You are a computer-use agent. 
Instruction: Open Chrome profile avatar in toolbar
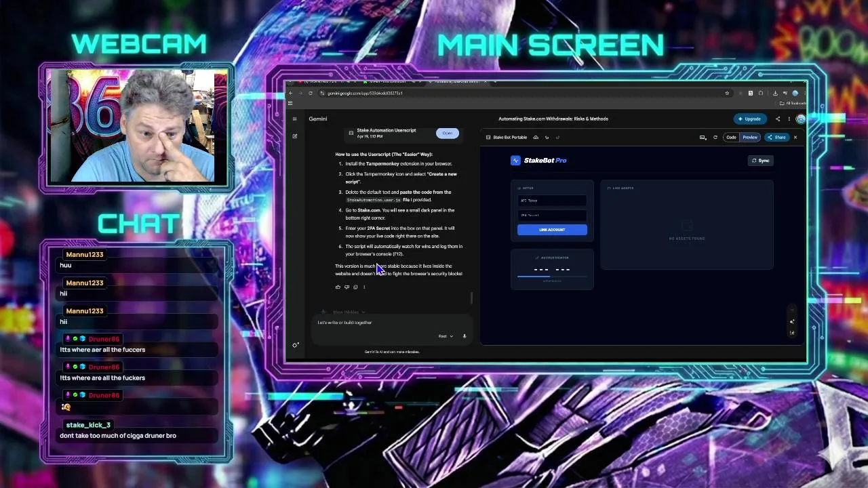click(795, 93)
